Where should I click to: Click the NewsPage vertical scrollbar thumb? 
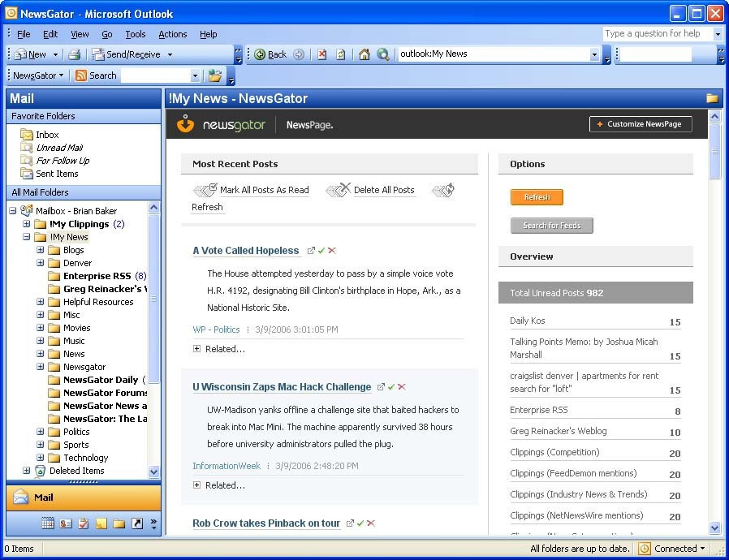pos(714,151)
